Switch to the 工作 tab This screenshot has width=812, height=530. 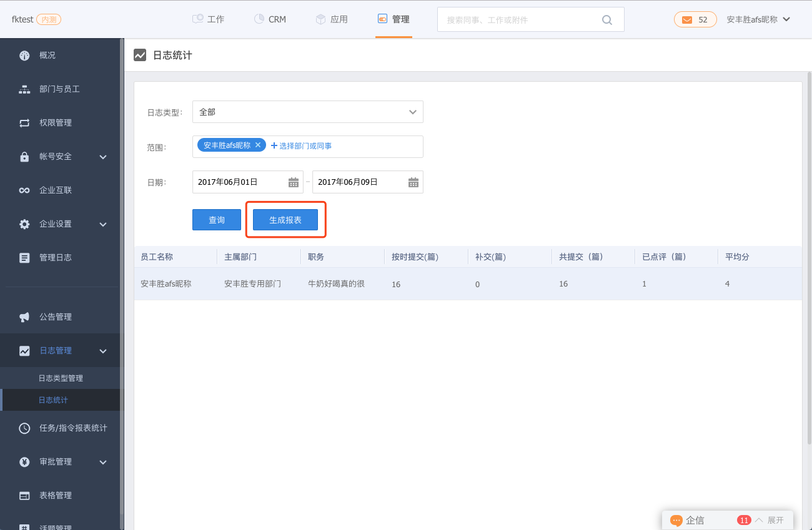(209, 19)
